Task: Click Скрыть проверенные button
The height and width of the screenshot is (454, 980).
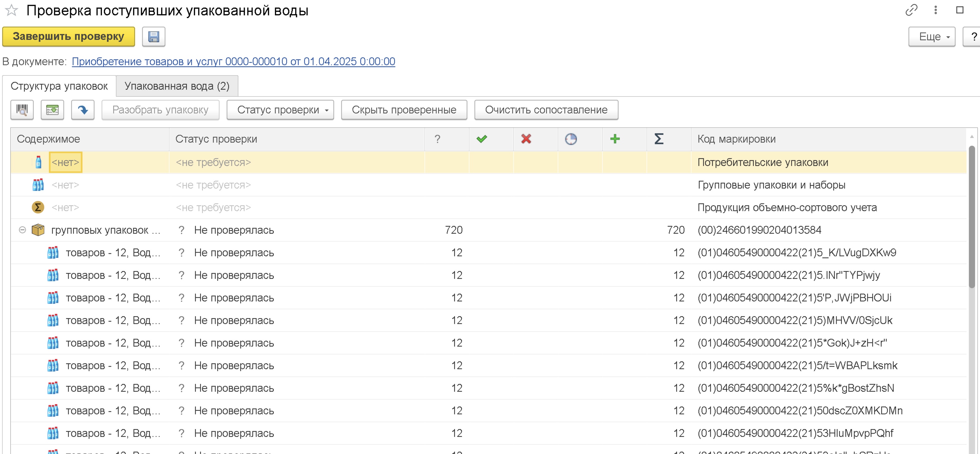Action: [x=404, y=110]
